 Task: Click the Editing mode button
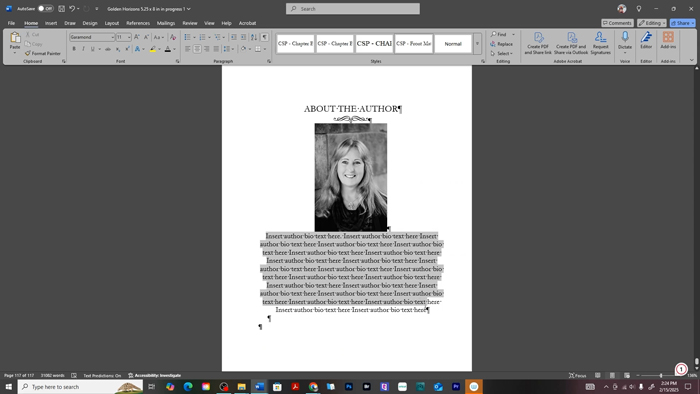(652, 23)
